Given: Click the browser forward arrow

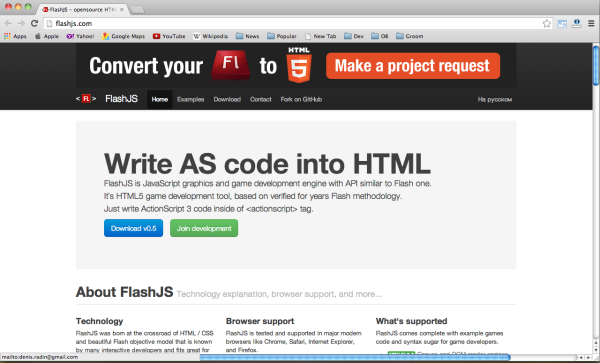Looking at the screenshot, I should click(21, 23).
